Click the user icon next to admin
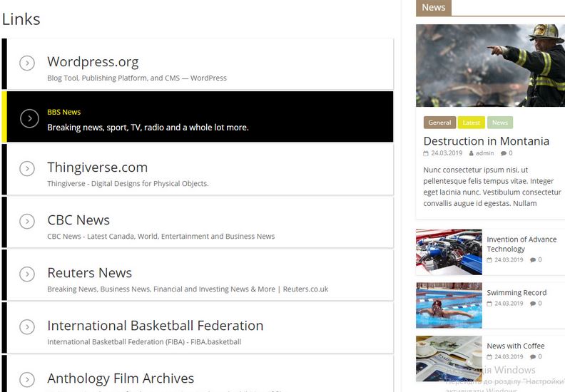Image resolution: width=565 pixels, height=392 pixels. coord(471,153)
